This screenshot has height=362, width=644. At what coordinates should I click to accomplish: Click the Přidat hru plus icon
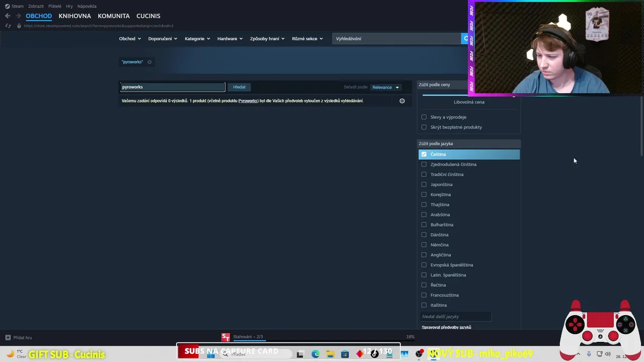point(8,338)
